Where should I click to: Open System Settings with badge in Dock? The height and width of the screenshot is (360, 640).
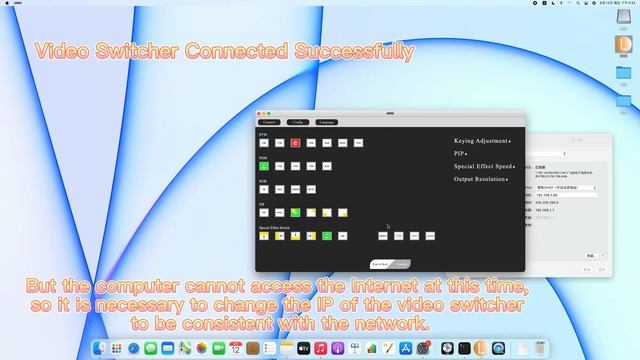423,348
